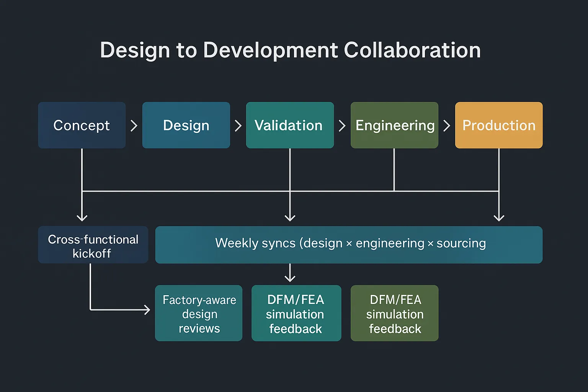Click the chevron between Engineering and Production

[x=446, y=126]
